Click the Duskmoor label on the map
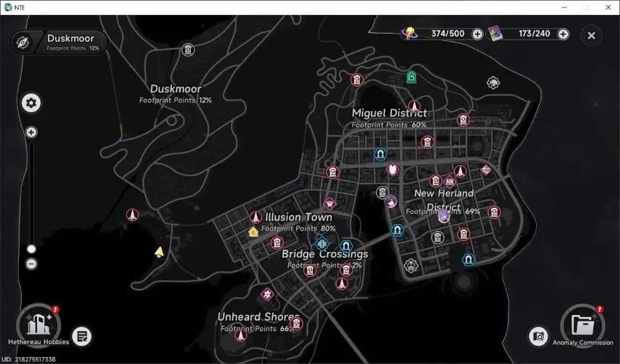Screen dimensions: 620x364 175,89
